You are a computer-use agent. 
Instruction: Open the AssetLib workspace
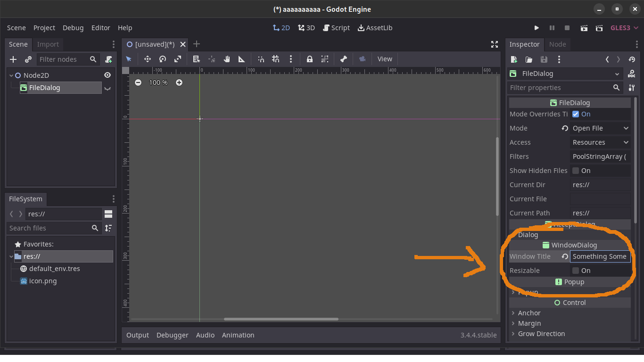[x=375, y=28]
